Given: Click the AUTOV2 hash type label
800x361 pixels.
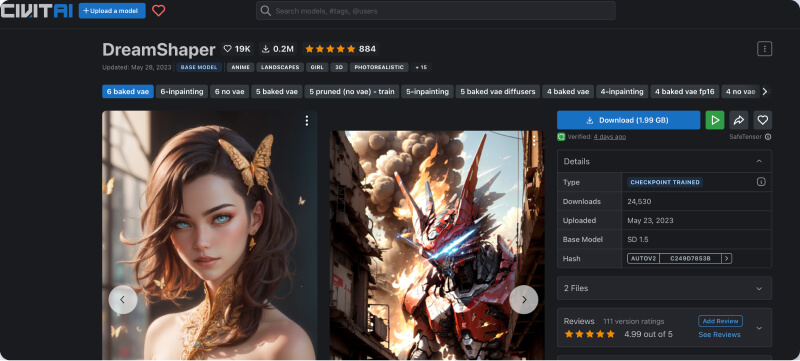Looking at the screenshot, I should point(643,259).
